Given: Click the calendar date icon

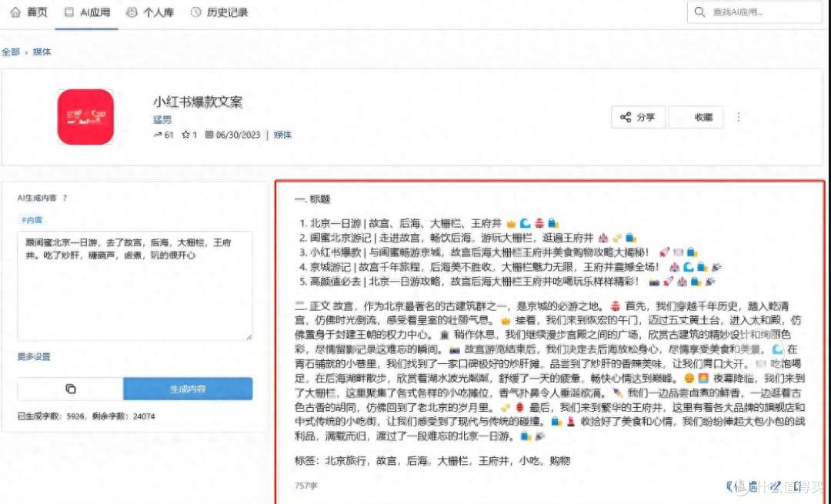Looking at the screenshot, I should (209, 135).
